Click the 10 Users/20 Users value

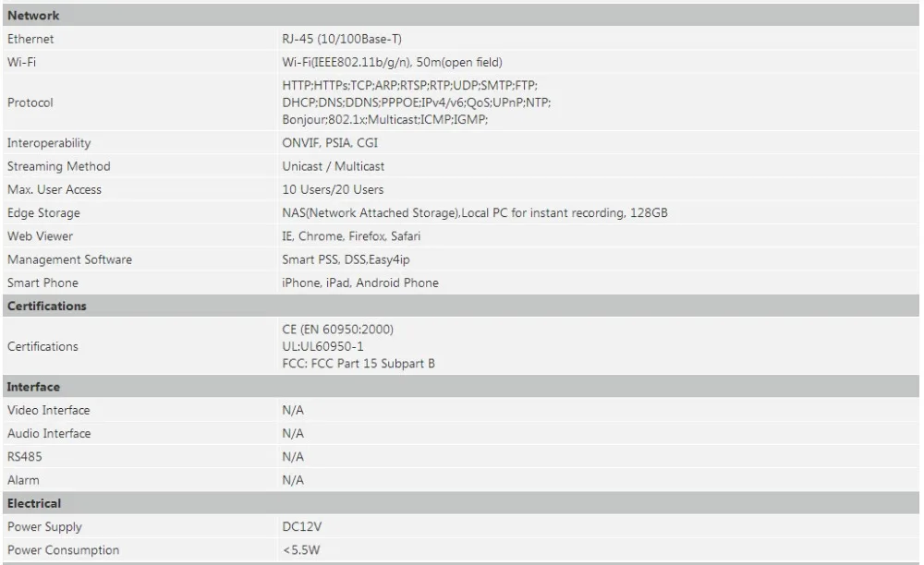[x=333, y=189]
